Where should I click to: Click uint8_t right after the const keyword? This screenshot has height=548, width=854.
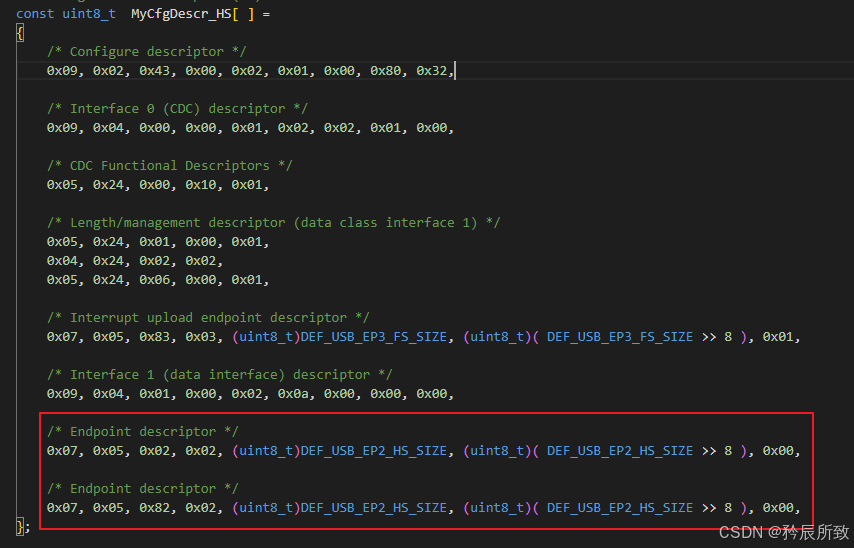89,14
